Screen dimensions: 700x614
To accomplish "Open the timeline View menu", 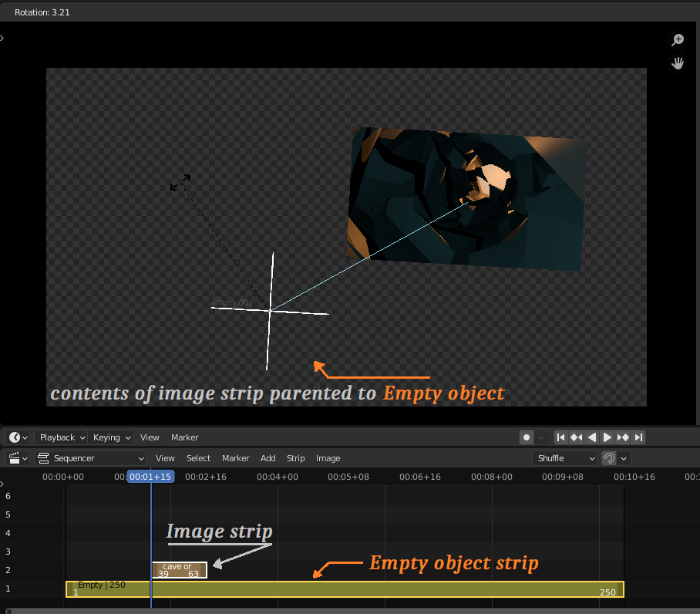I will coord(150,437).
